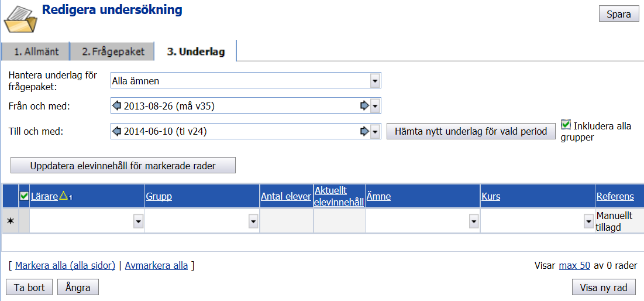
Task: Click previous-date arrow in Från och med
Action: pyautogui.click(x=116, y=106)
